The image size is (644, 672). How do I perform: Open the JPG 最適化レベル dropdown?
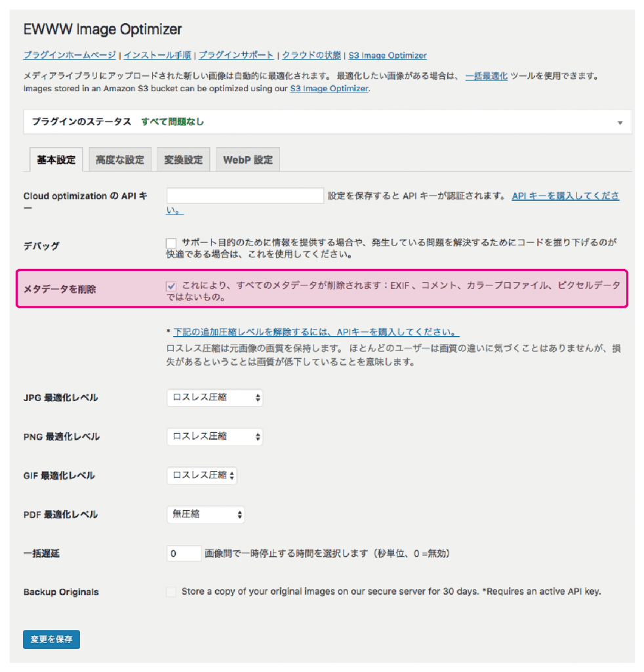click(214, 398)
